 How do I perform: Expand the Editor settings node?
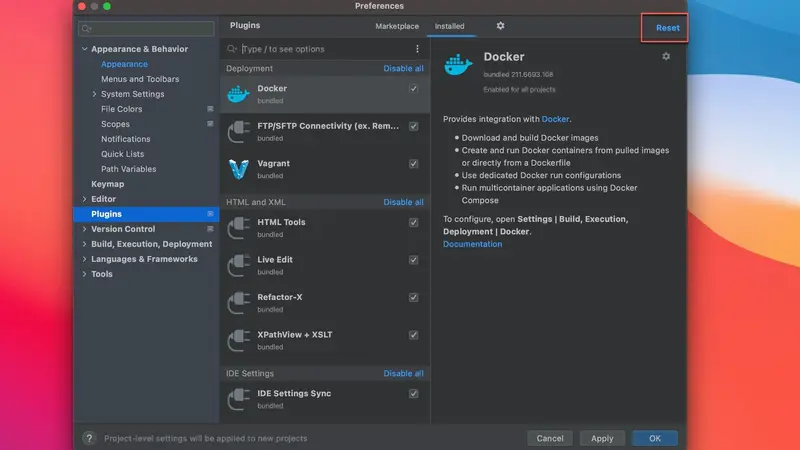84,199
